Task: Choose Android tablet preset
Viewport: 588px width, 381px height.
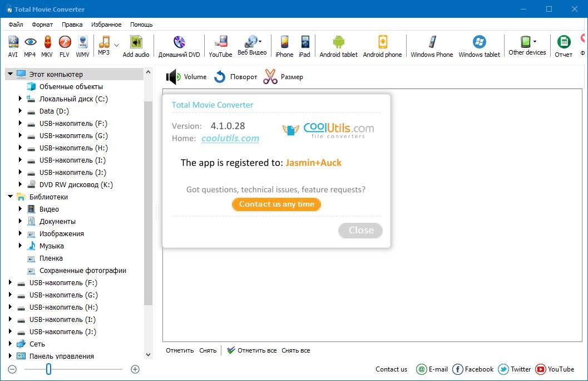Action: tap(338, 46)
